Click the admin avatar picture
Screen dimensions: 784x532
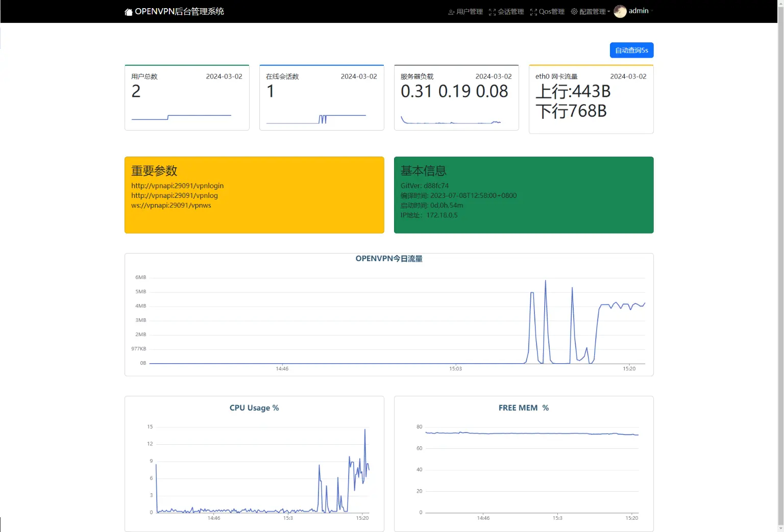(x=620, y=11)
